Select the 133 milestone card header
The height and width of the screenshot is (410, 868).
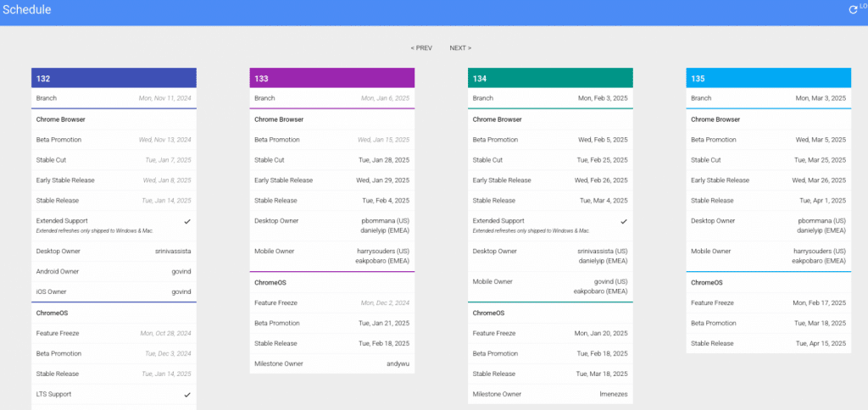click(332, 78)
